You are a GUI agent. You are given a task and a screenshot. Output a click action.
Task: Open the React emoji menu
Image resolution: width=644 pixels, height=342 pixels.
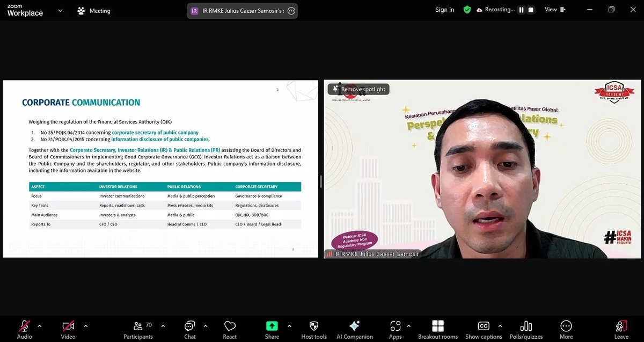click(x=230, y=329)
